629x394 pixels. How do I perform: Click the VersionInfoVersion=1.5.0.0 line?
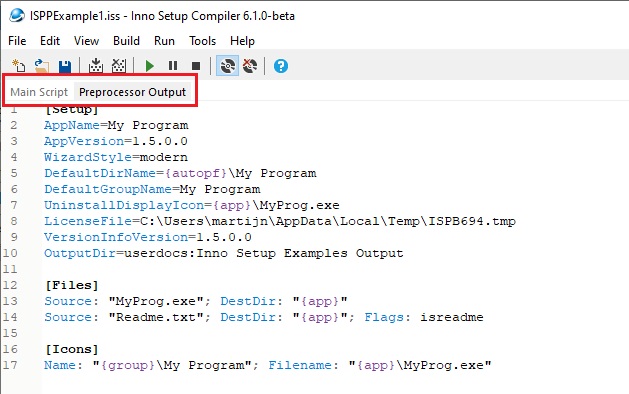click(x=148, y=237)
